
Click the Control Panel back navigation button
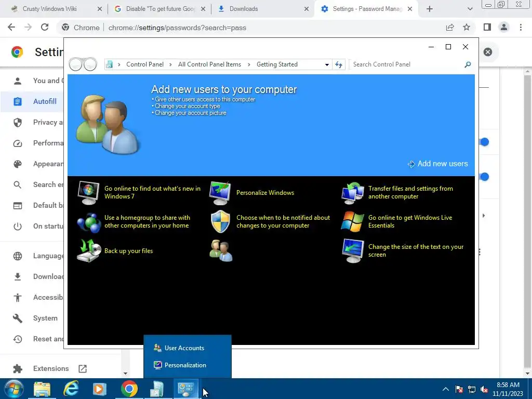tap(75, 64)
